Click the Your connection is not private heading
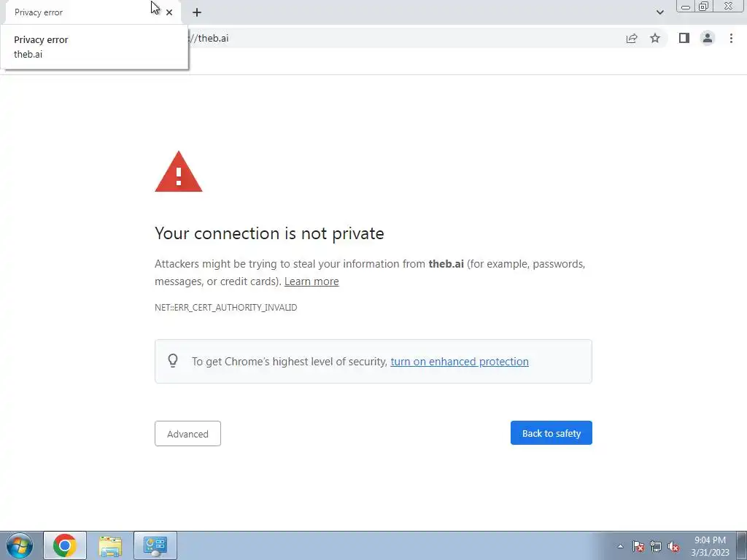747x560 pixels. click(269, 233)
